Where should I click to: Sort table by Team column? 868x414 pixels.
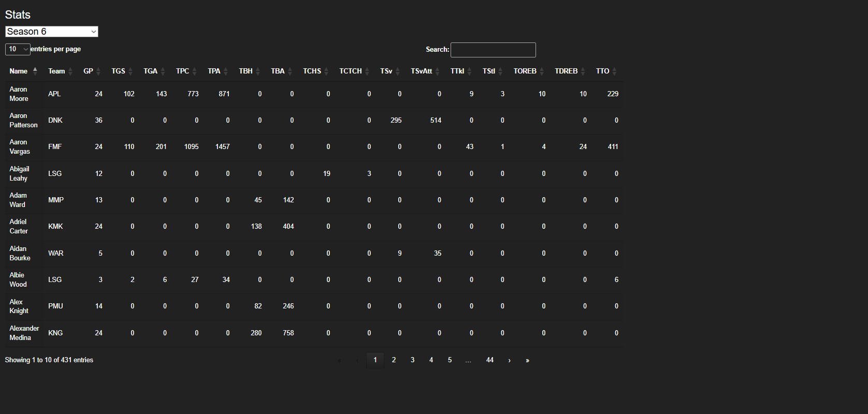coord(60,71)
